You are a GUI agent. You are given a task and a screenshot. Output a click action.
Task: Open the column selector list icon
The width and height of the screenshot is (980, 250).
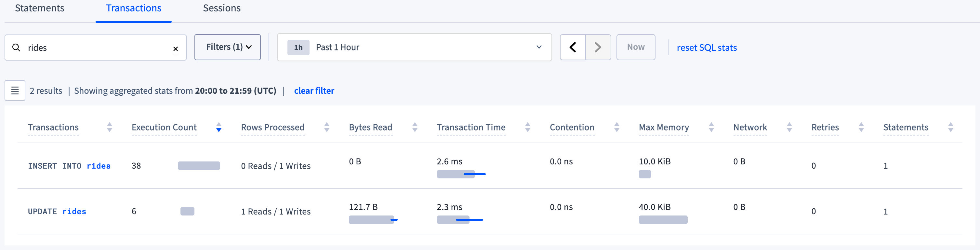coord(15,90)
